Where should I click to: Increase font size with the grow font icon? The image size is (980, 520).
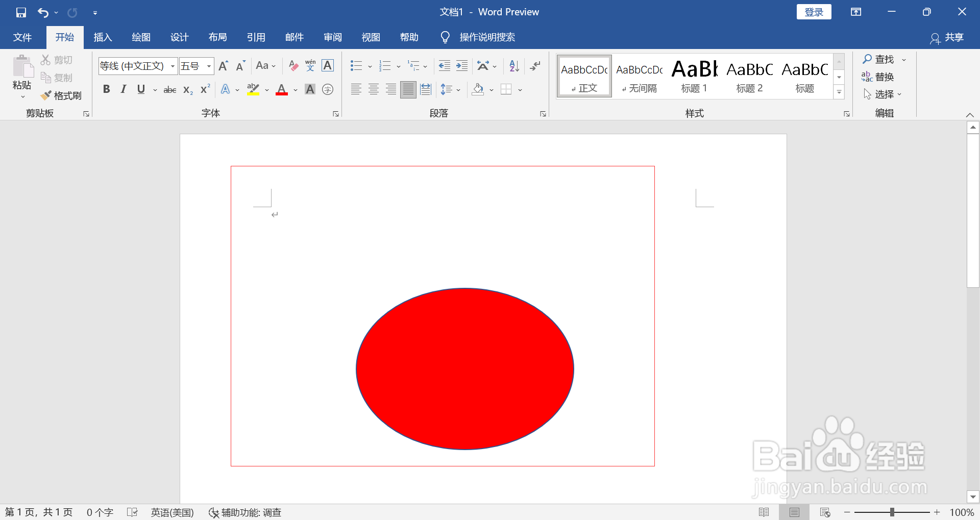pyautogui.click(x=223, y=66)
